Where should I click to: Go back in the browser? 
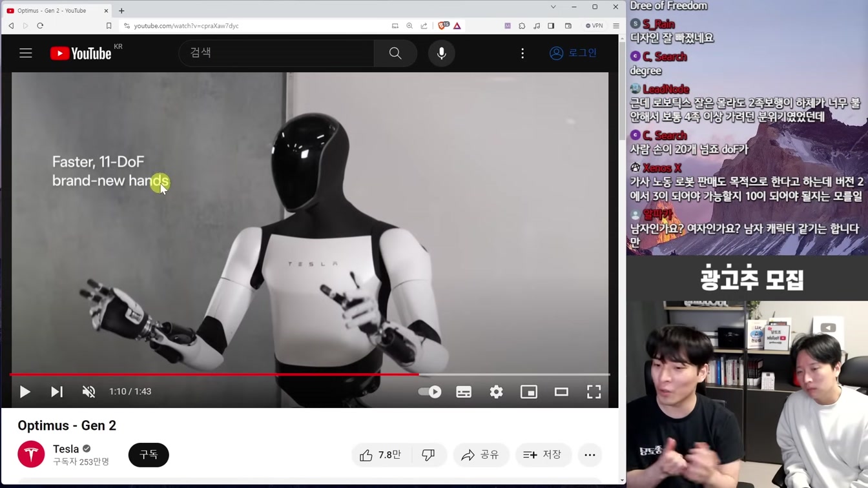(x=11, y=26)
